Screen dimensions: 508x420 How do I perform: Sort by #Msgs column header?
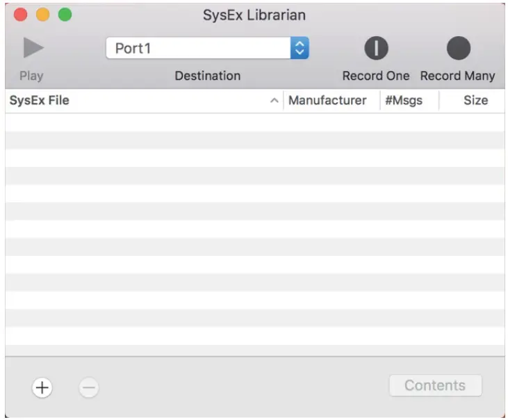point(409,100)
